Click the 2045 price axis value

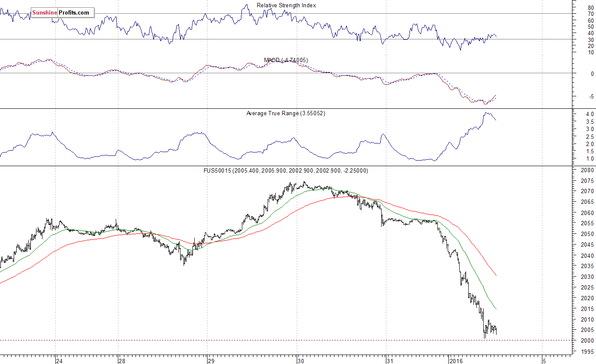pyautogui.click(x=587, y=245)
